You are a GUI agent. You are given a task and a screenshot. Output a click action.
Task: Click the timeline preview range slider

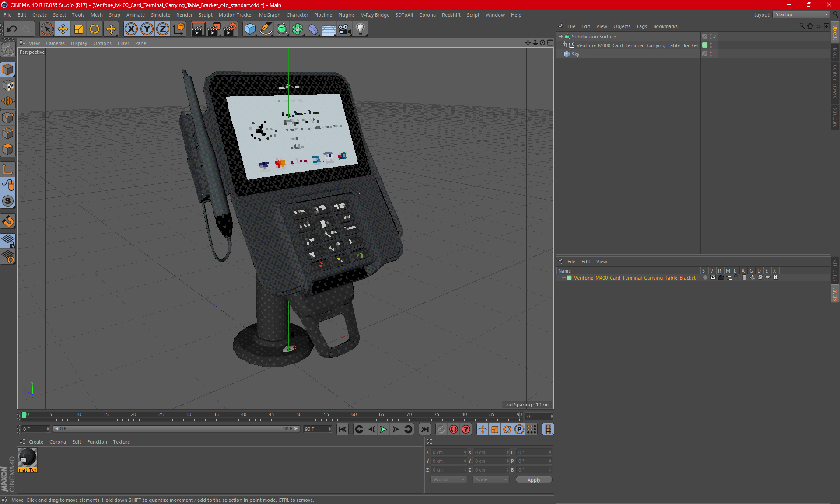coord(176,429)
